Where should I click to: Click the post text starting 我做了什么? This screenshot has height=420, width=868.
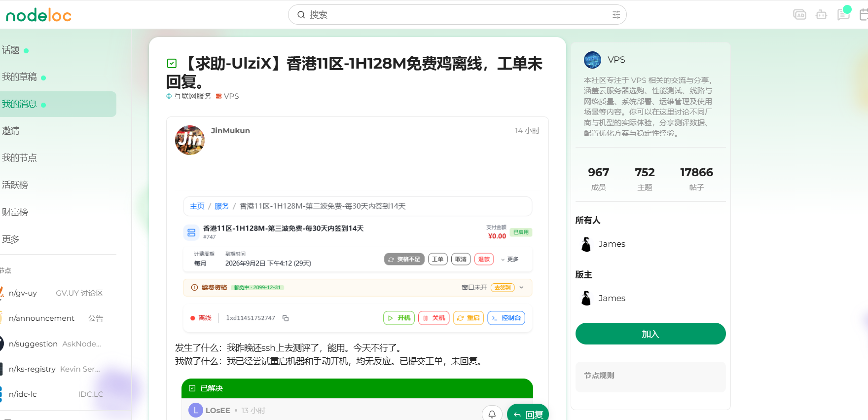click(x=329, y=361)
